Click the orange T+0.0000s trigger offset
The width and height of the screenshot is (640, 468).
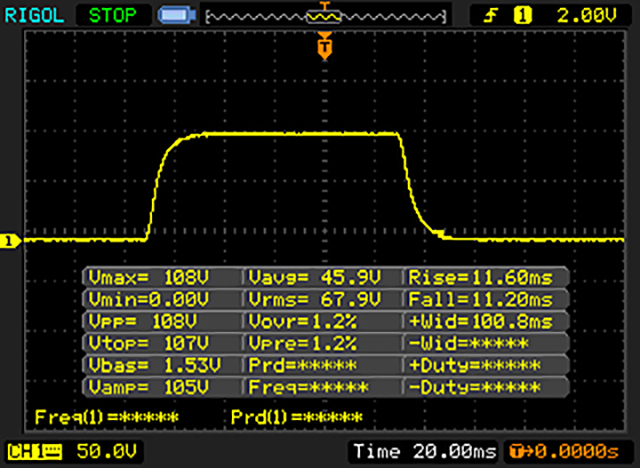(567, 451)
